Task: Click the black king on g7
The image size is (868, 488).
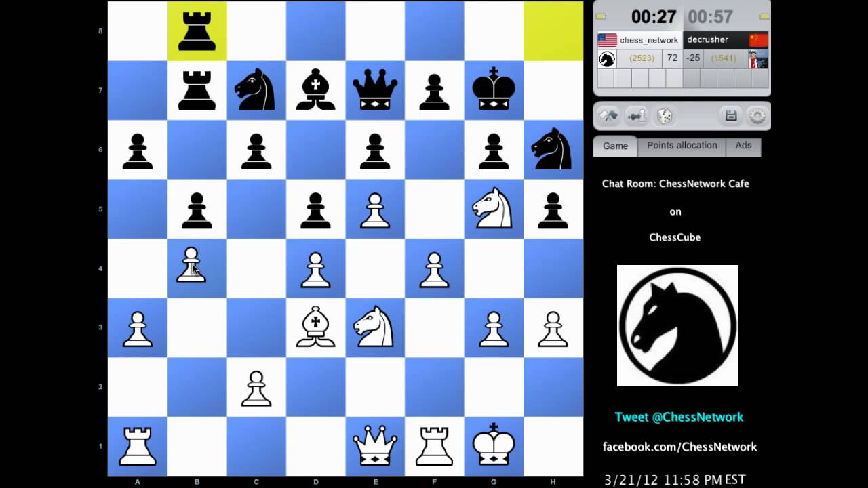Action: [494, 88]
